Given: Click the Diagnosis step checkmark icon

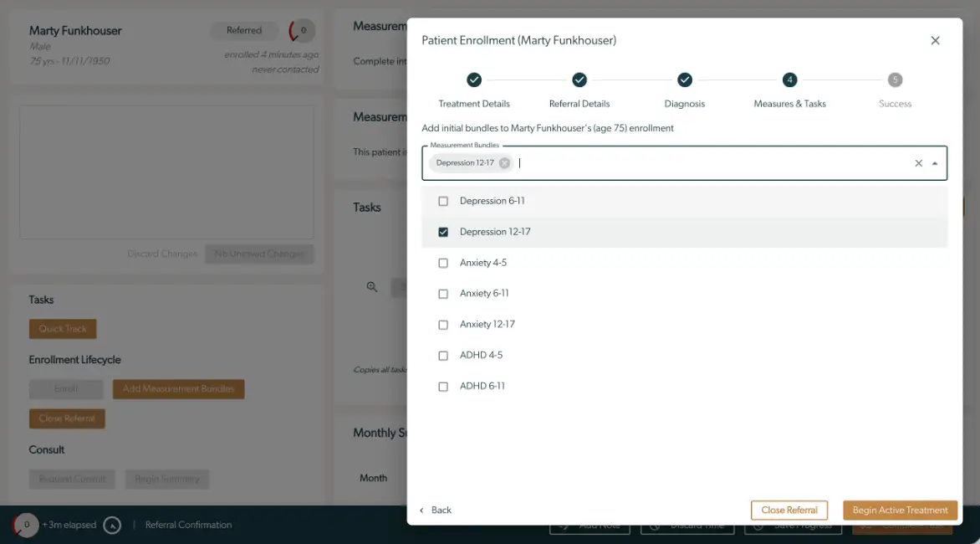Looking at the screenshot, I should tap(684, 80).
